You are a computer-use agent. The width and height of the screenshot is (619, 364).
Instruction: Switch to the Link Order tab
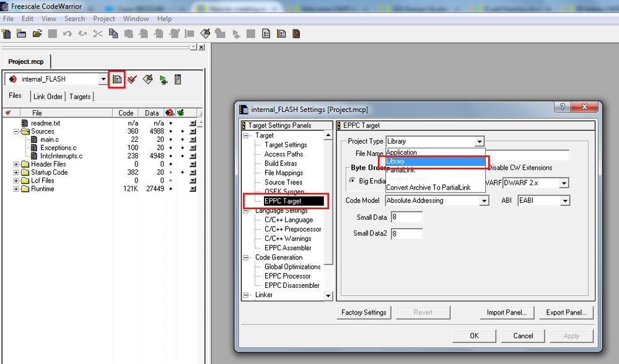click(x=48, y=97)
